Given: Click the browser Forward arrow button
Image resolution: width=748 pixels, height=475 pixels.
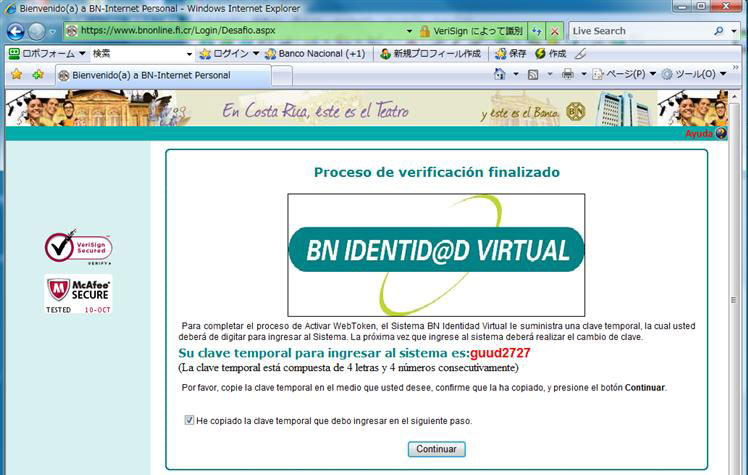Looking at the screenshot, I should click(x=37, y=31).
